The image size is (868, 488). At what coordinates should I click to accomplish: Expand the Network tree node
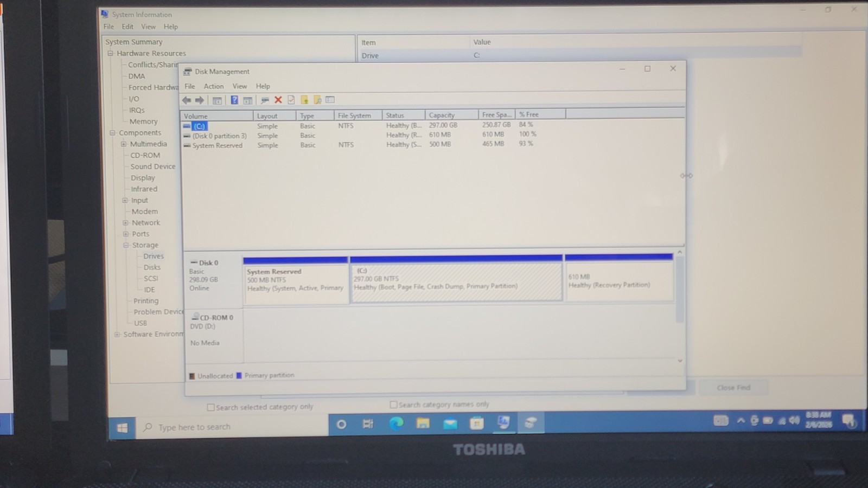[125, 223]
